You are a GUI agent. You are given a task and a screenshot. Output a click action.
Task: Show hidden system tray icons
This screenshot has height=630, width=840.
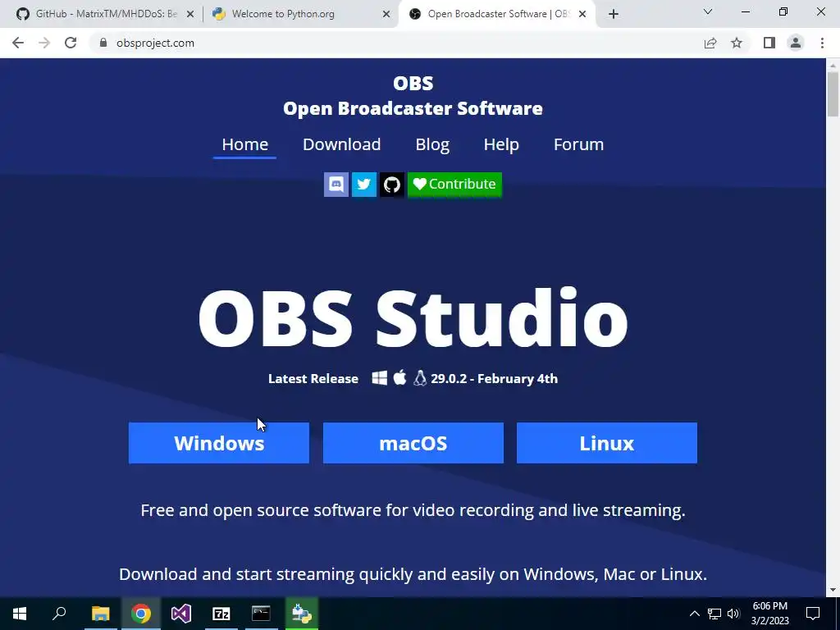tap(694, 614)
